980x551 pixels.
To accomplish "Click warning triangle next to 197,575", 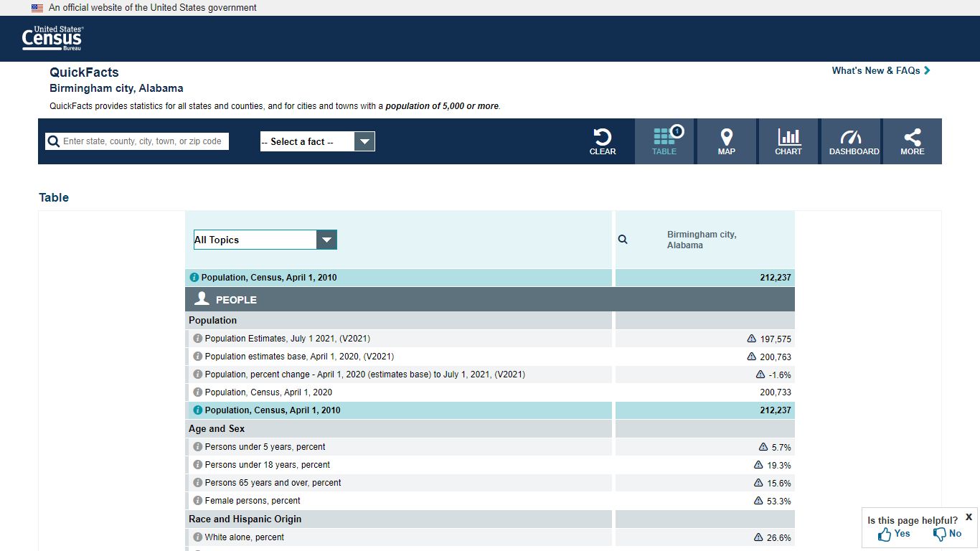I will point(752,339).
